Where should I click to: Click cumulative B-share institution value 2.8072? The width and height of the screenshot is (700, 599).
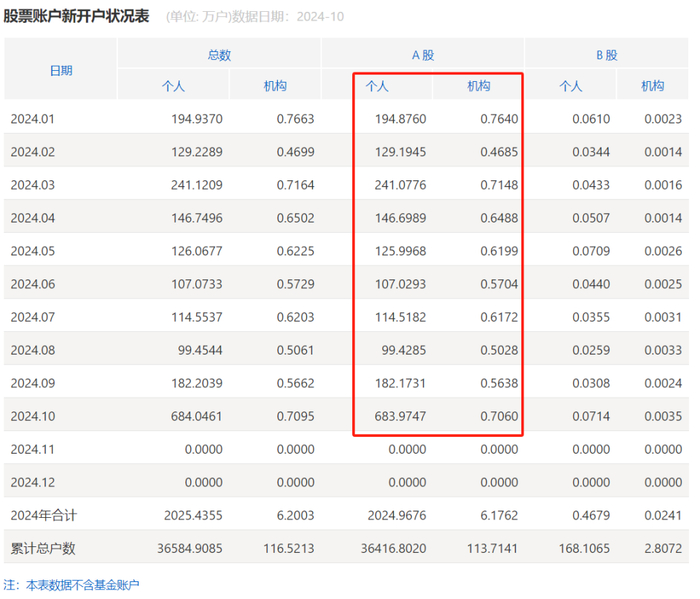663,549
